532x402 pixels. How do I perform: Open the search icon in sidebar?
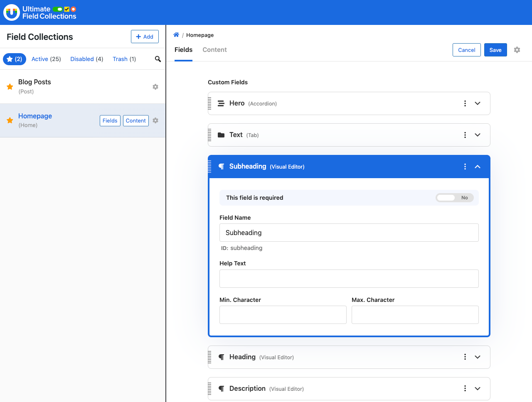(x=158, y=59)
